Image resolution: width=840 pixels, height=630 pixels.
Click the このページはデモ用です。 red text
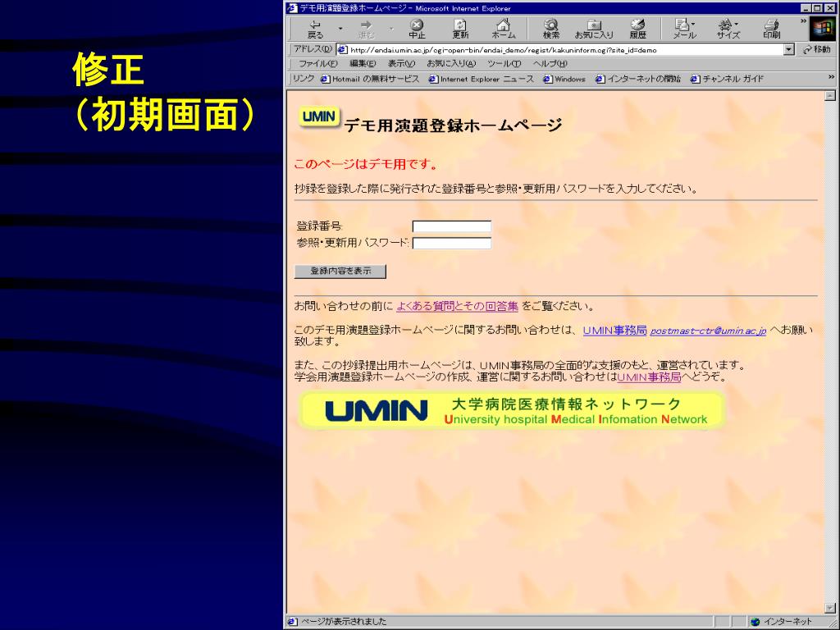click(367, 164)
